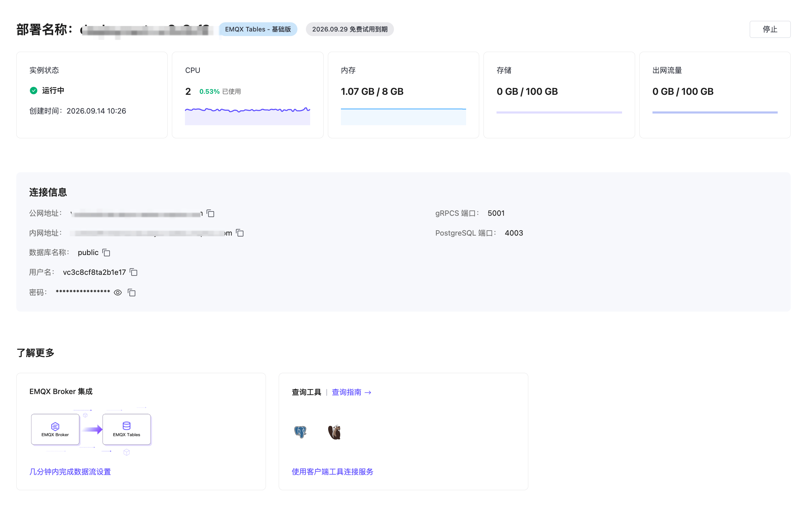The image size is (795, 532).
Task: Reveal the password with eye icon
Action: [x=118, y=293]
